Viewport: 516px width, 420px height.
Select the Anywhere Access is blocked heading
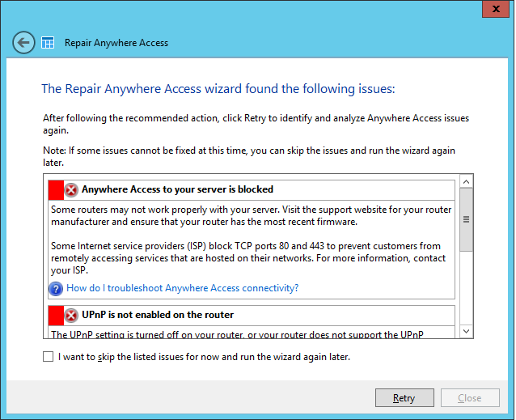click(177, 189)
